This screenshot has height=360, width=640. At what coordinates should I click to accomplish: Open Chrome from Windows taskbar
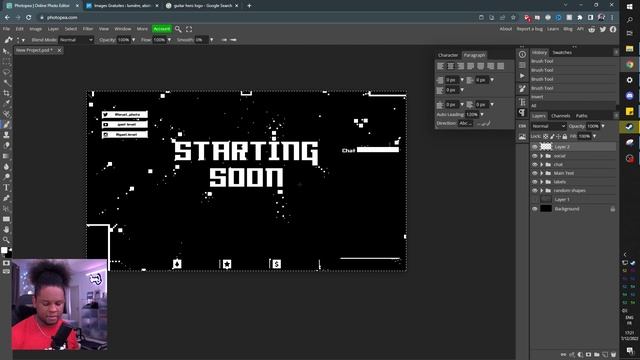tap(629, 64)
